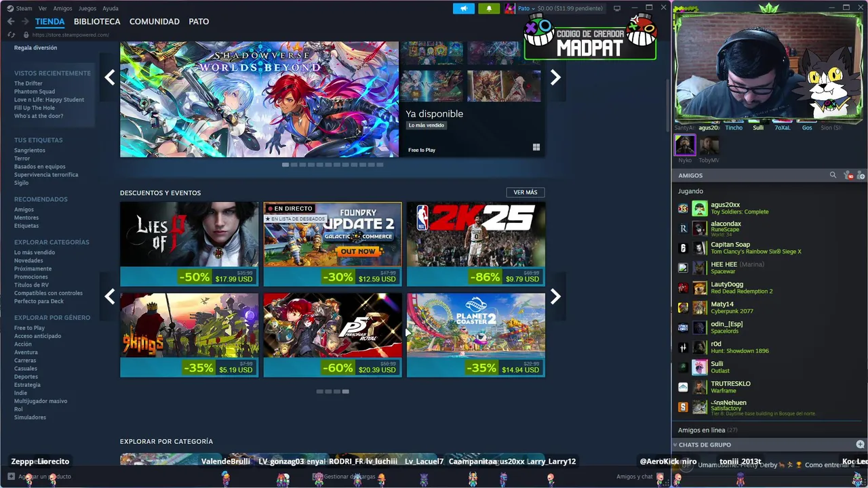Screen dimensions: 868x488
Task: Click VER MÁS in discounts section
Action: [x=526, y=192]
